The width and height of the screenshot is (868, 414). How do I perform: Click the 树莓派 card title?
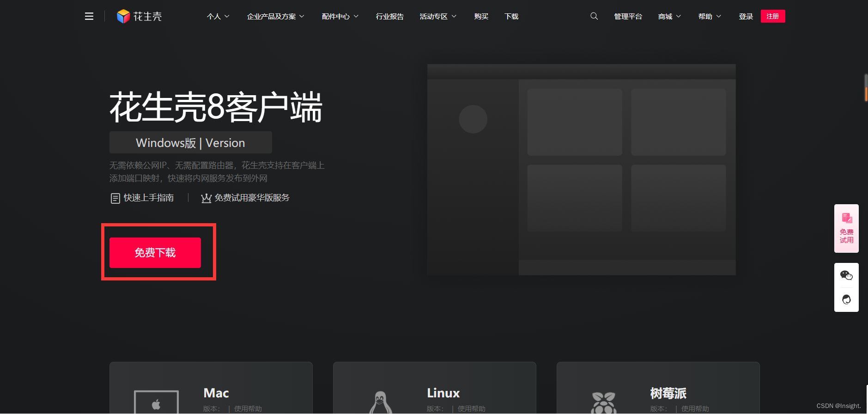[668, 393]
